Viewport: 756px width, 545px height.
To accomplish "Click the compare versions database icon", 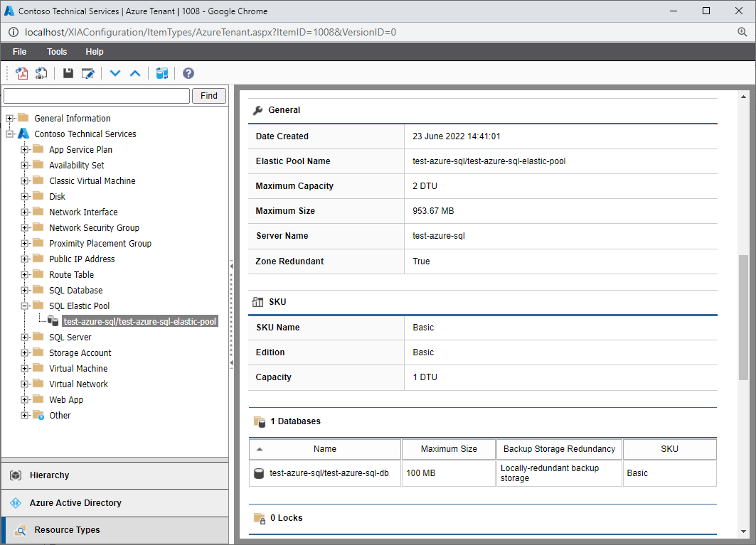I will [162, 73].
